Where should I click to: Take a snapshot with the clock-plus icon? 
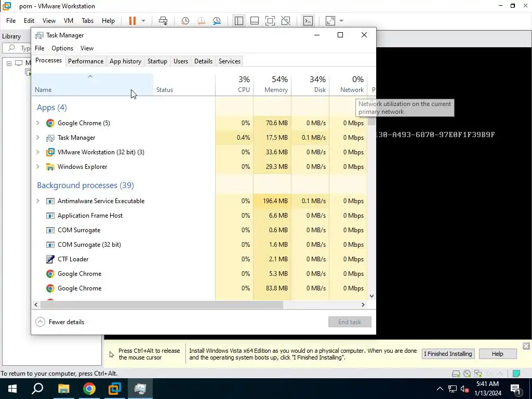tap(185, 21)
